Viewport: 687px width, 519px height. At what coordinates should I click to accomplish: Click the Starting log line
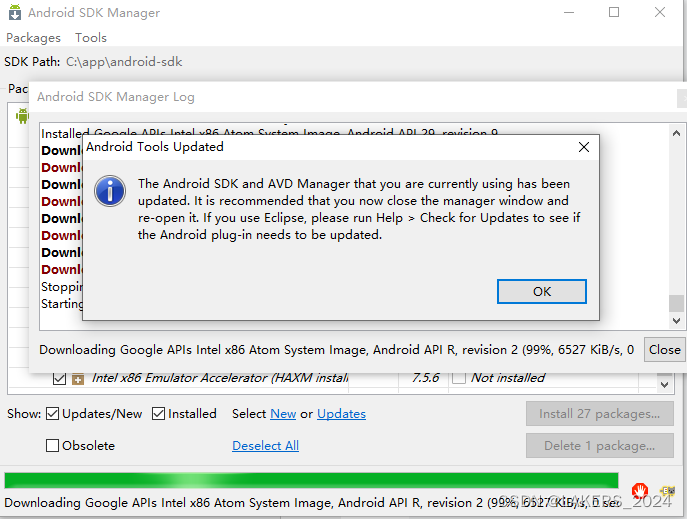[62, 304]
